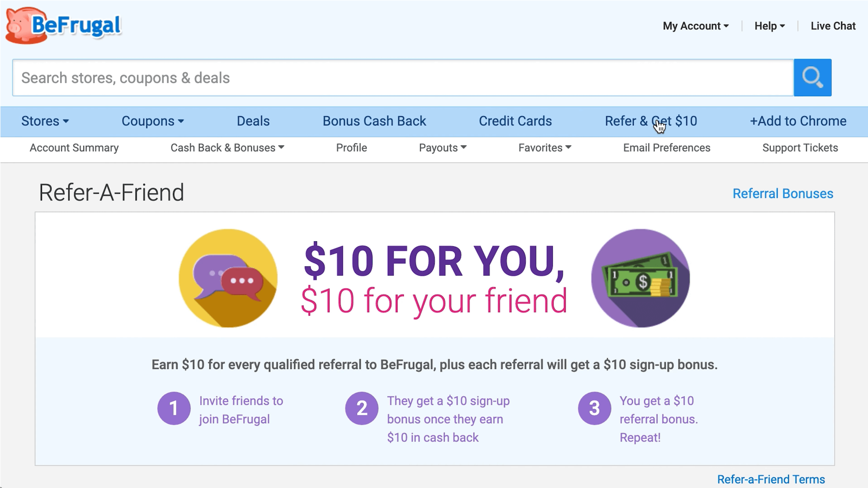The width and height of the screenshot is (868, 488).
Task: Open the Payouts dropdown
Action: coord(443,148)
